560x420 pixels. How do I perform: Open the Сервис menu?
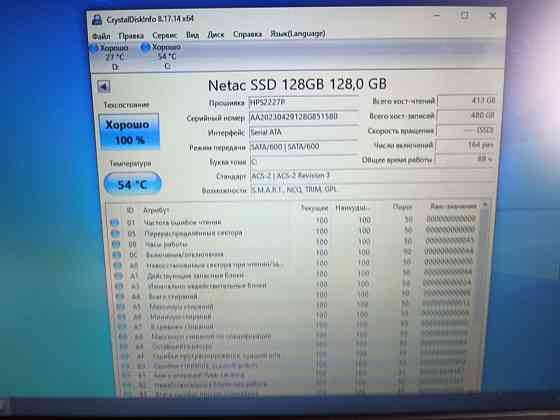(x=165, y=35)
